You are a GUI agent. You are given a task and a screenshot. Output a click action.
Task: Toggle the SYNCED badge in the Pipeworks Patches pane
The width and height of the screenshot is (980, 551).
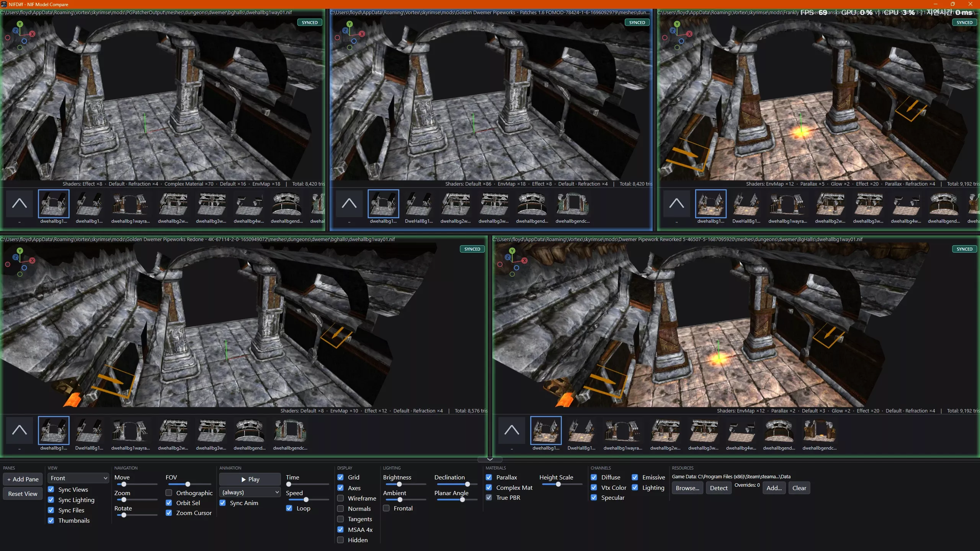637,23
